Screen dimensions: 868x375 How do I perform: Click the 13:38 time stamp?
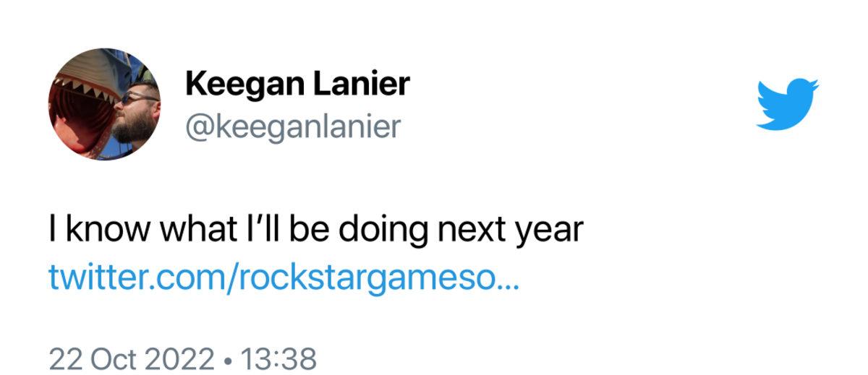(279, 358)
